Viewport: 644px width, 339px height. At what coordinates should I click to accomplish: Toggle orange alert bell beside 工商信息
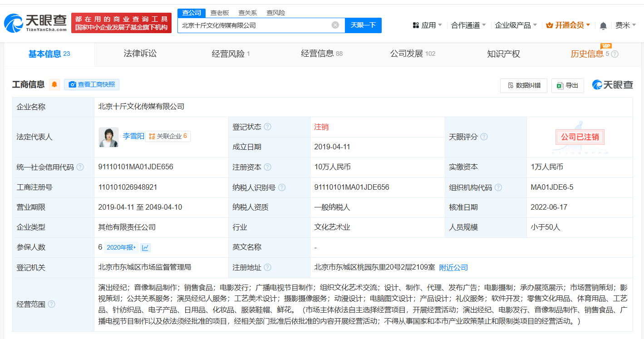[54, 84]
